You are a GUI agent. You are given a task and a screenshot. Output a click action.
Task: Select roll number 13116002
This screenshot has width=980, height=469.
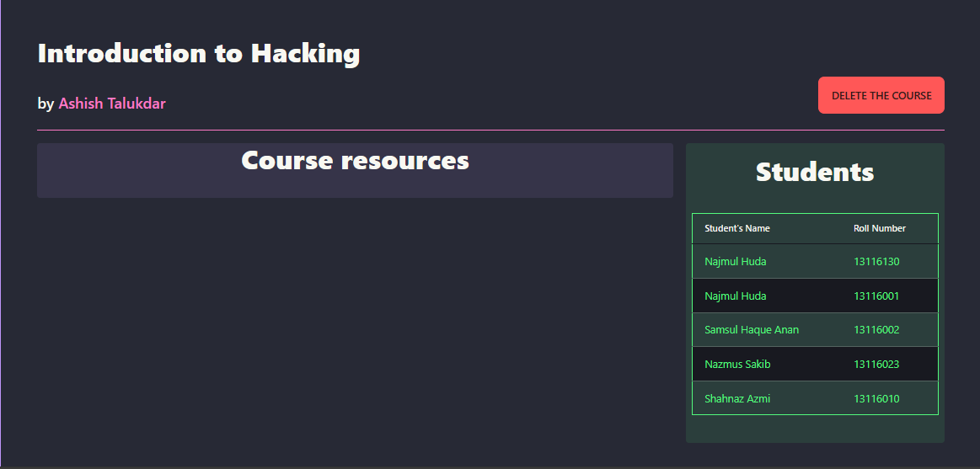pos(876,330)
